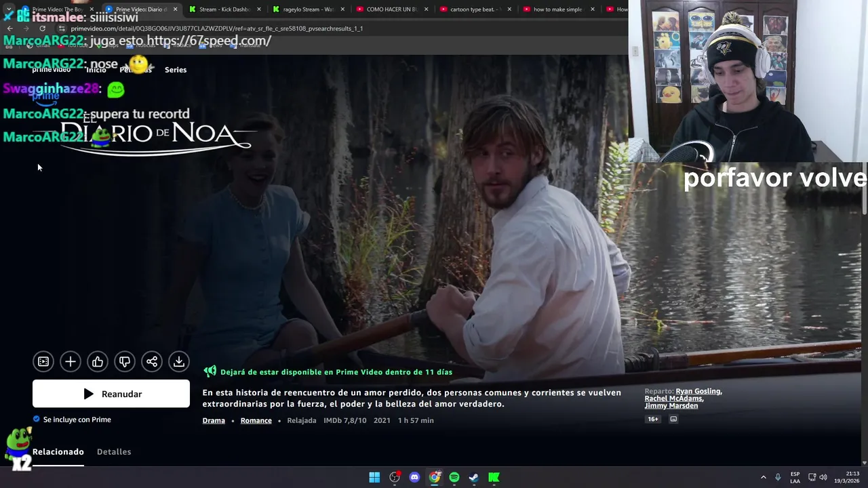Open the Drama genre link
Image resolution: width=868 pixels, height=488 pixels.
(x=214, y=420)
